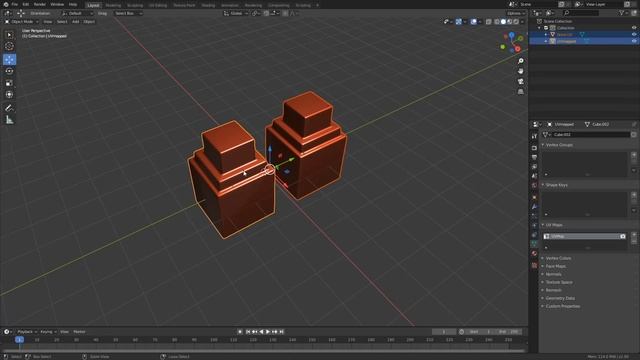Open the Object Mode dropdown

click(x=21, y=22)
